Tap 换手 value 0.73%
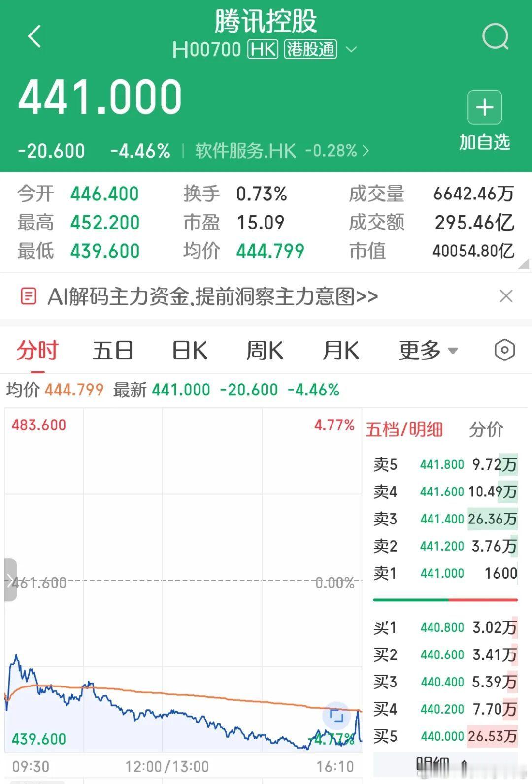Image resolution: width=532 pixels, height=784 pixels. click(x=262, y=194)
